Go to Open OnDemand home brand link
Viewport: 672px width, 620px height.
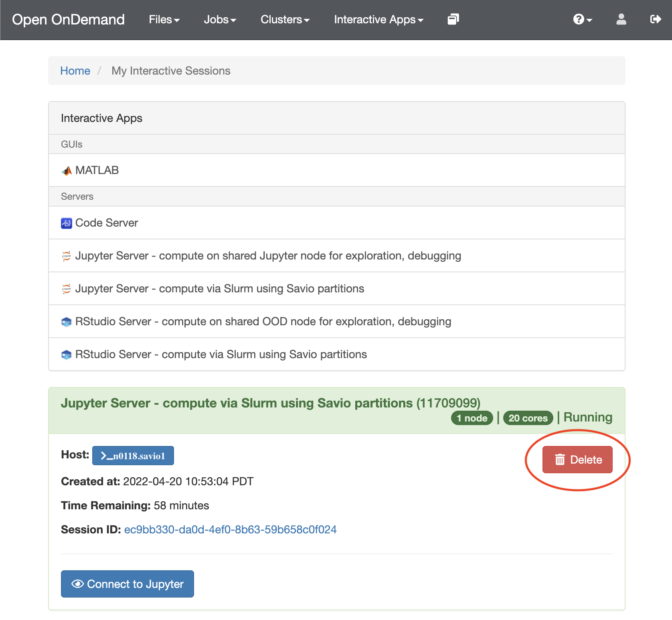69,20
